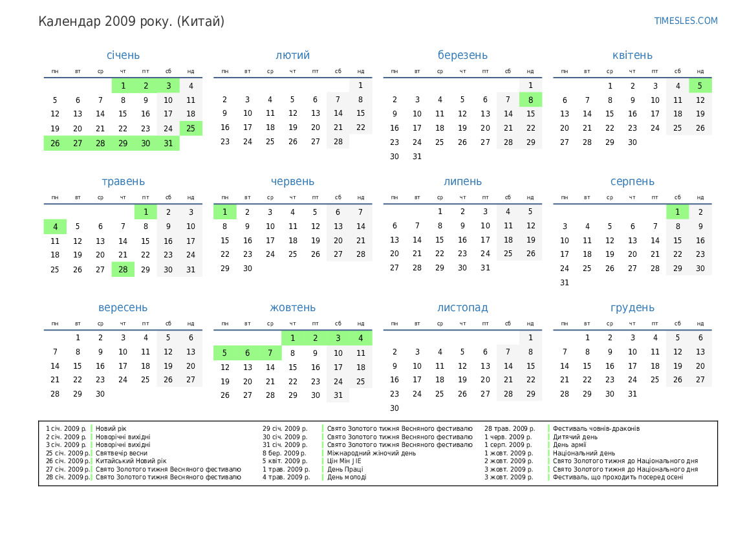Select the День армії legend item

[x=570, y=445]
